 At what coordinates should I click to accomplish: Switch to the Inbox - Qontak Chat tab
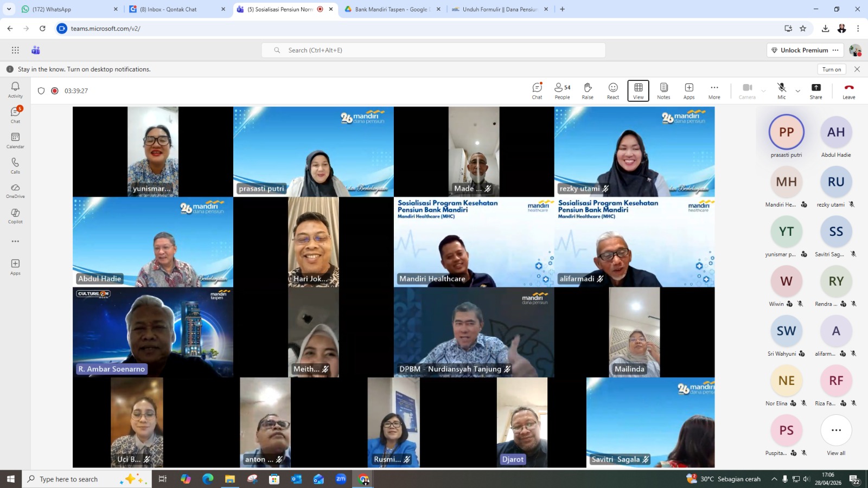click(178, 9)
